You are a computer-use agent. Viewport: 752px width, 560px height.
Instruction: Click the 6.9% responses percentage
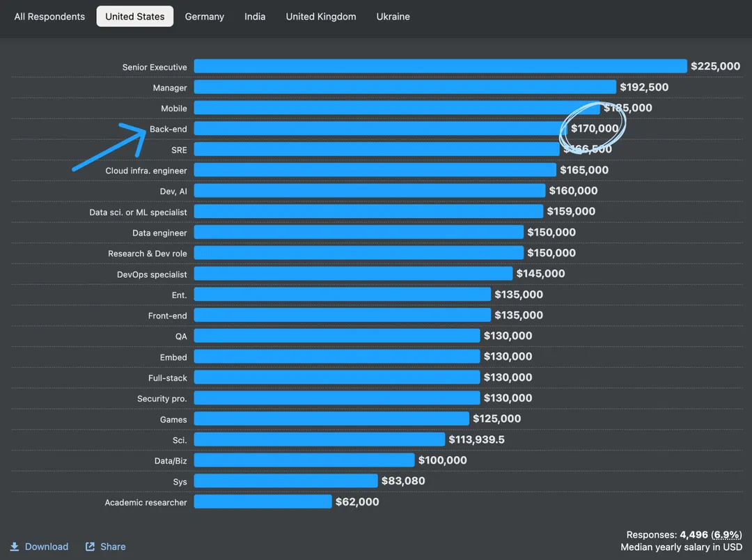click(726, 534)
